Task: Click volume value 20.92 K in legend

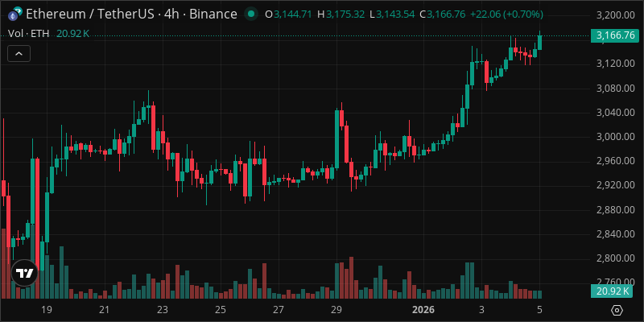Action: (72, 34)
